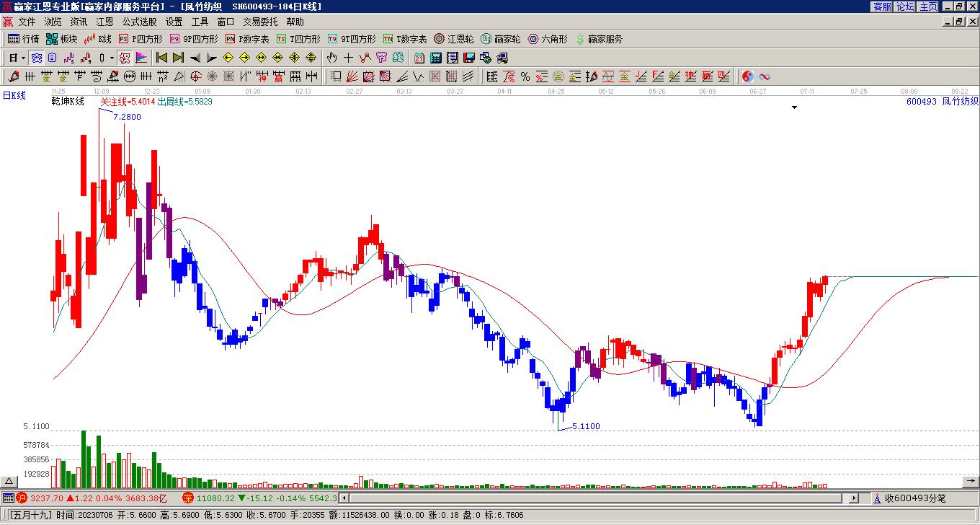Click the 乾坤K线 indicator label
Screen dimensions: 980x525
(x=68, y=102)
